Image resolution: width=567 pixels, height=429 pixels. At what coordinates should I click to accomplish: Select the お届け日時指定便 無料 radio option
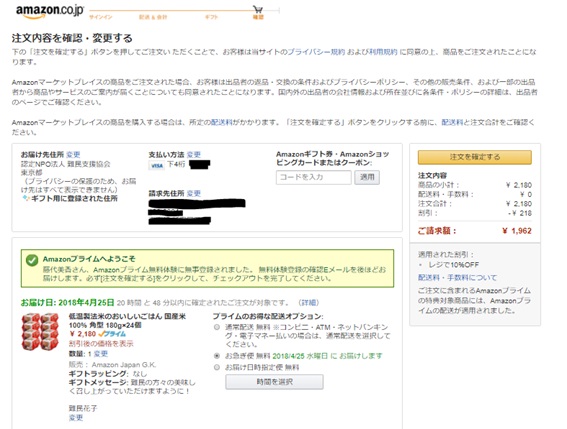pyautogui.click(x=217, y=367)
